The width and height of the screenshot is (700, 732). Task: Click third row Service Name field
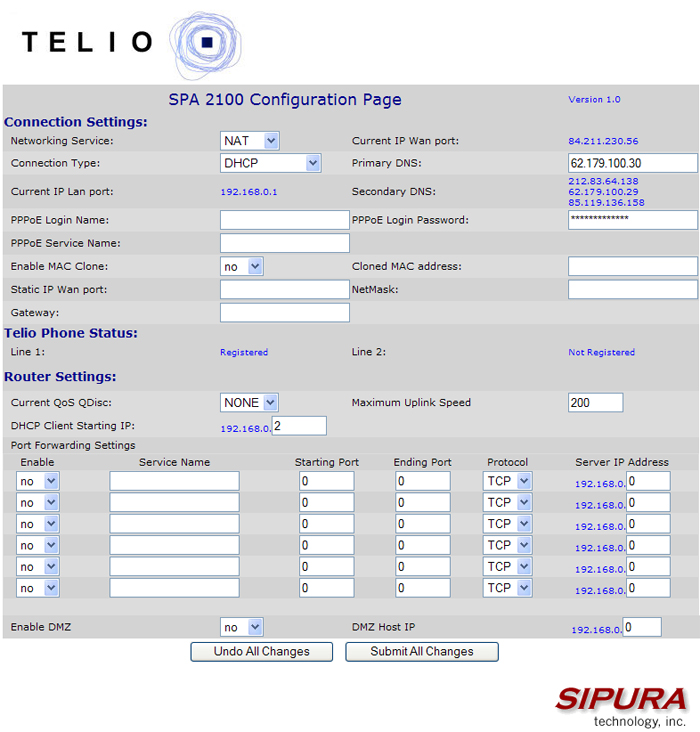pos(175,524)
